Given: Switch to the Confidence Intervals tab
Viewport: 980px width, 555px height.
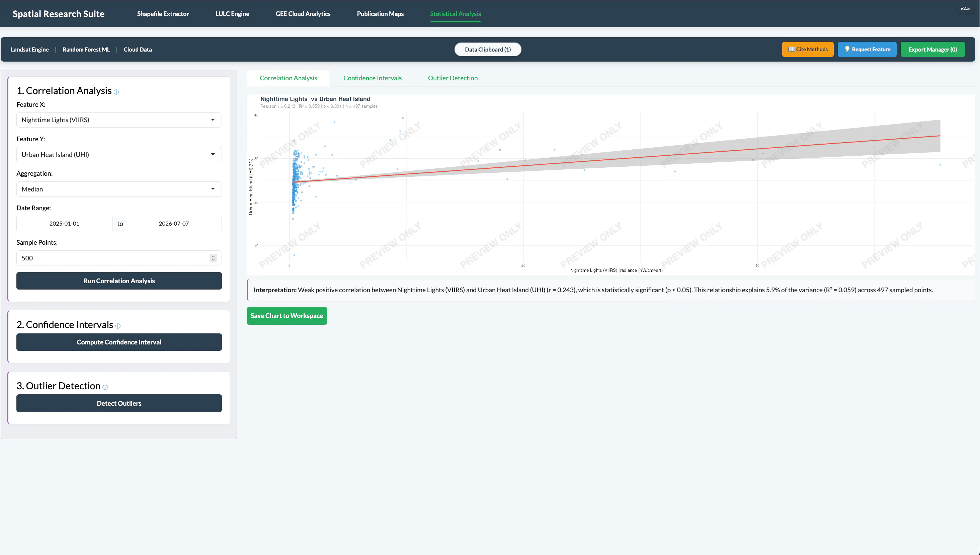Looking at the screenshot, I should point(372,78).
